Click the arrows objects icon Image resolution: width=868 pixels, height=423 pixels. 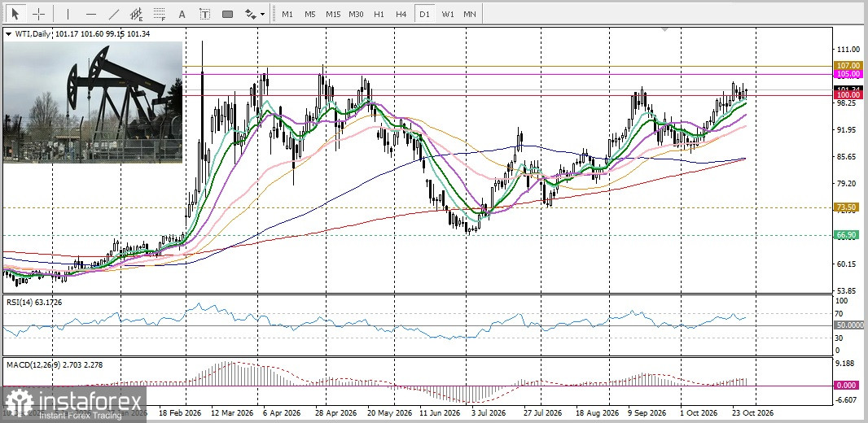251,15
